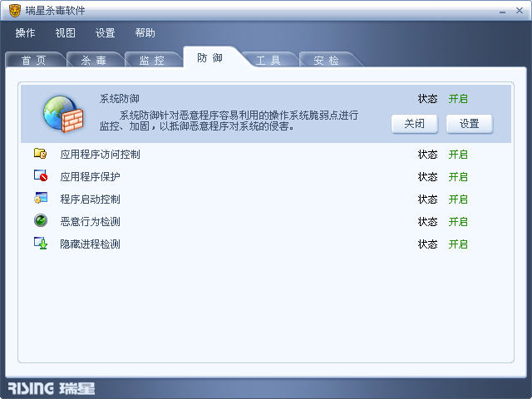Open the 视图 menu
The height and width of the screenshot is (399, 532).
[x=65, y=33]
